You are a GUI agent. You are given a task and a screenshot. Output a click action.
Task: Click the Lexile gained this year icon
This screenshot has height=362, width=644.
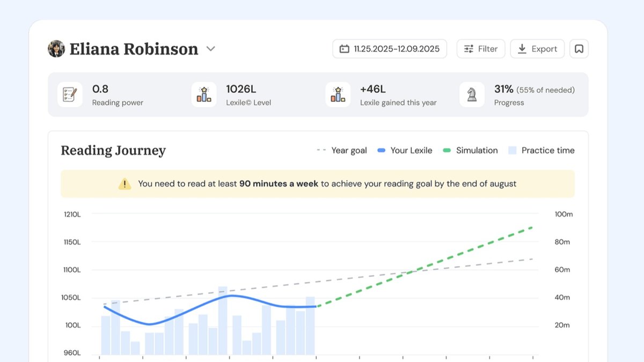tap(338, 94)
